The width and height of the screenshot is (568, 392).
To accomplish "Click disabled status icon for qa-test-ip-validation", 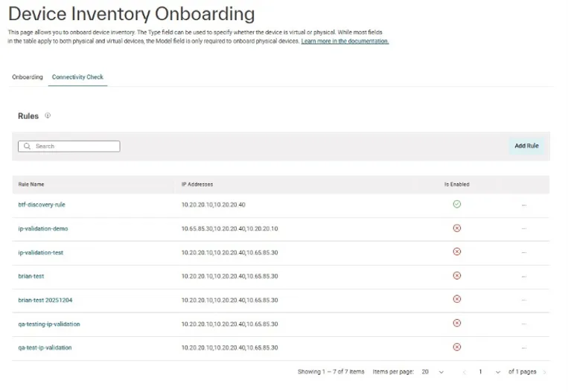I will point(457,347).
